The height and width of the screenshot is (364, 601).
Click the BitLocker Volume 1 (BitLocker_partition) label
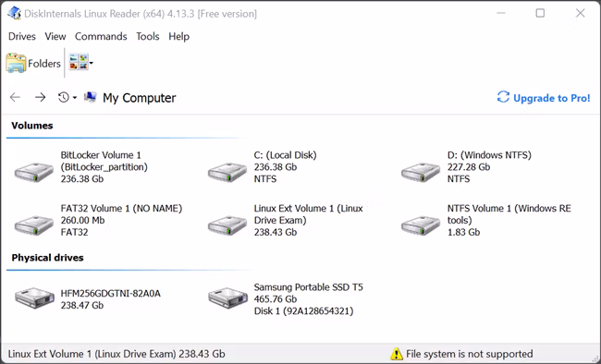point(104,161)
